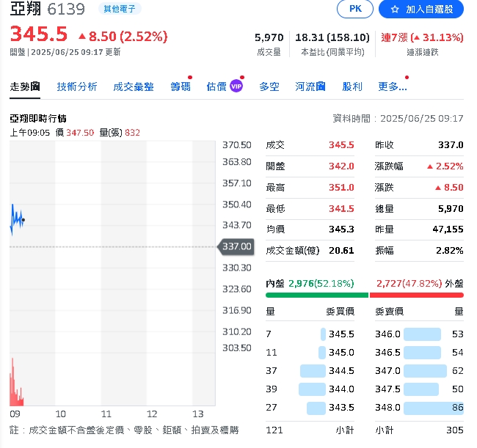Click the purple VIP badge
This screenshot has height=448, width=477.
(236, 87)
